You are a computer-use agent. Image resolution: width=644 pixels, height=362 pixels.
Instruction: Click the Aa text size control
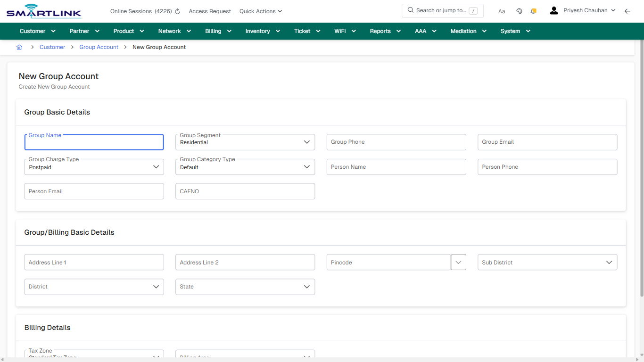[502, 11]
